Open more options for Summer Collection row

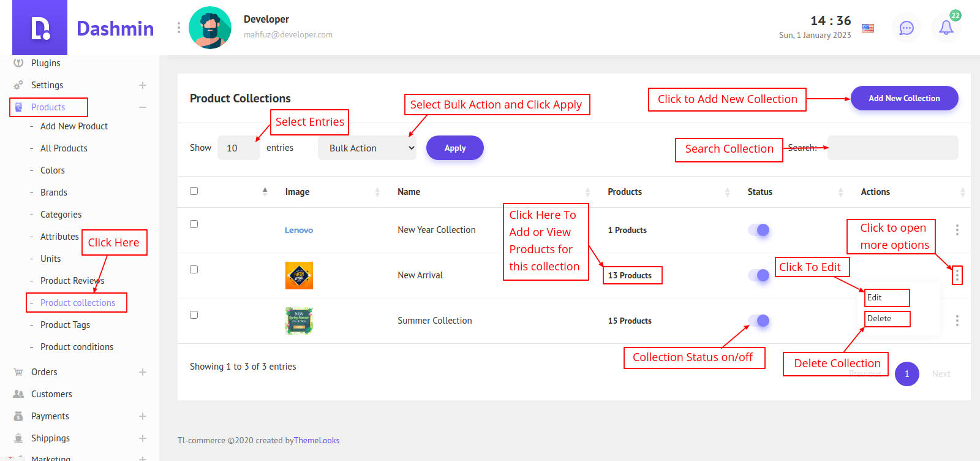[957, 321]
